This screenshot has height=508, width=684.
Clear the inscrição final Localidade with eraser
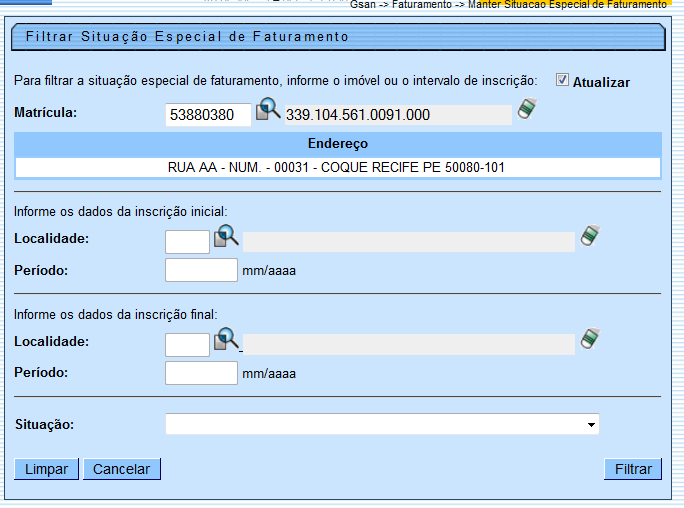590,340
